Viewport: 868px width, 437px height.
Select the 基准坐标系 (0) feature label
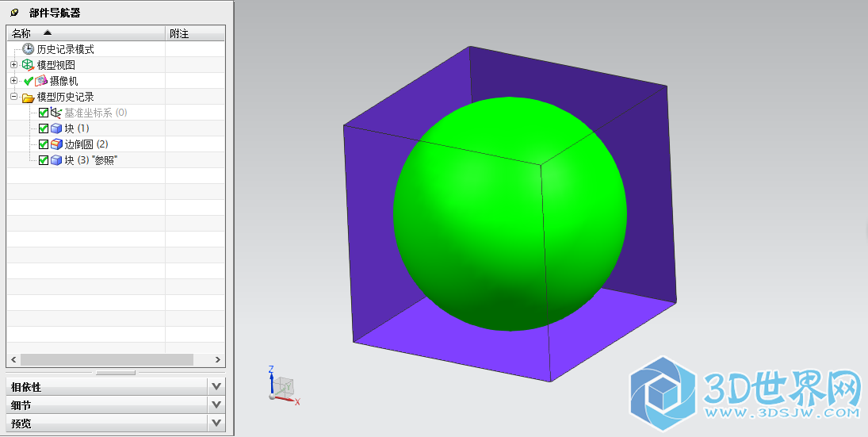pos(96,113)
